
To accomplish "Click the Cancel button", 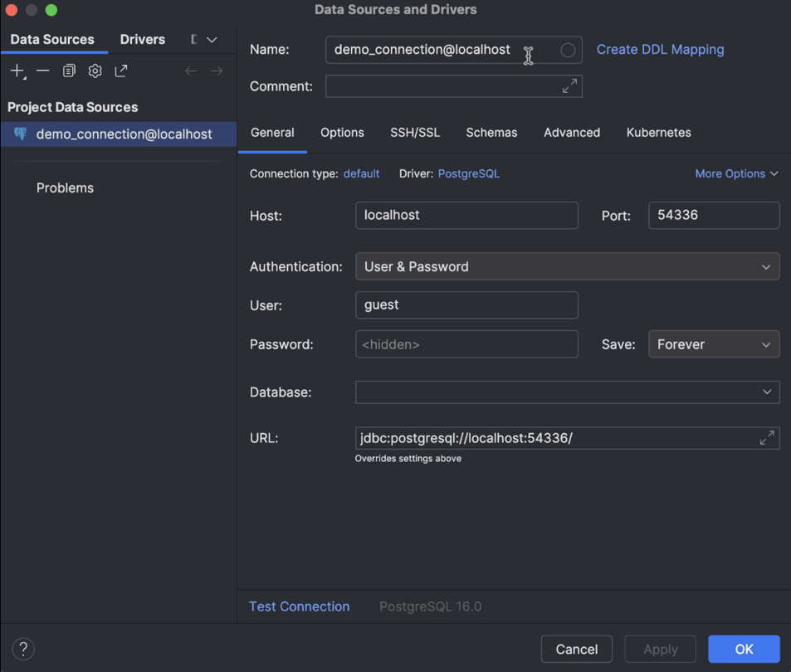I will pyautogui.click(x=577, y=649).
